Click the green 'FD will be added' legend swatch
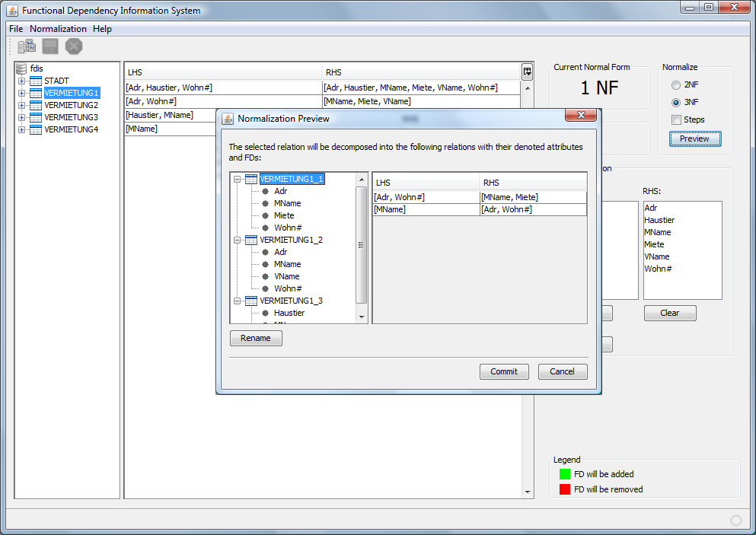Viewport: 756px width, 535px height. 565,474
